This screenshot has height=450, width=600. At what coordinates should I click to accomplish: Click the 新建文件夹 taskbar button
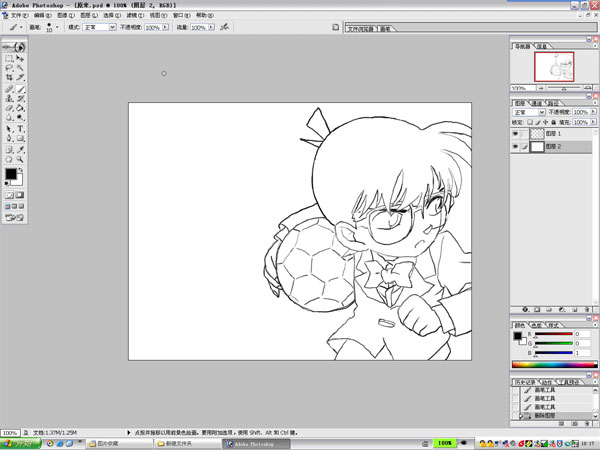pyautogui.click(x=188, y=443)
